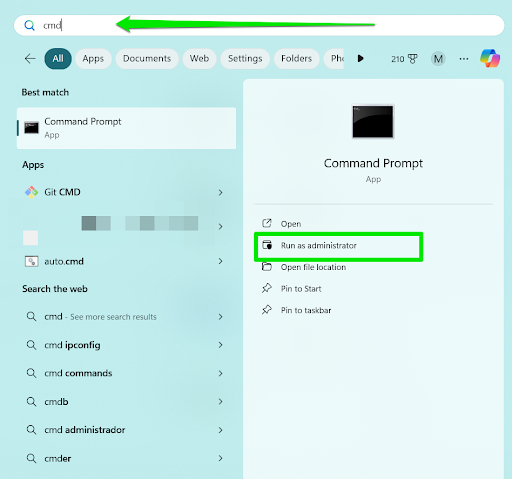Expand cmd commands suggestion chevron
The image size is (512, 479).
coord(220,373)
